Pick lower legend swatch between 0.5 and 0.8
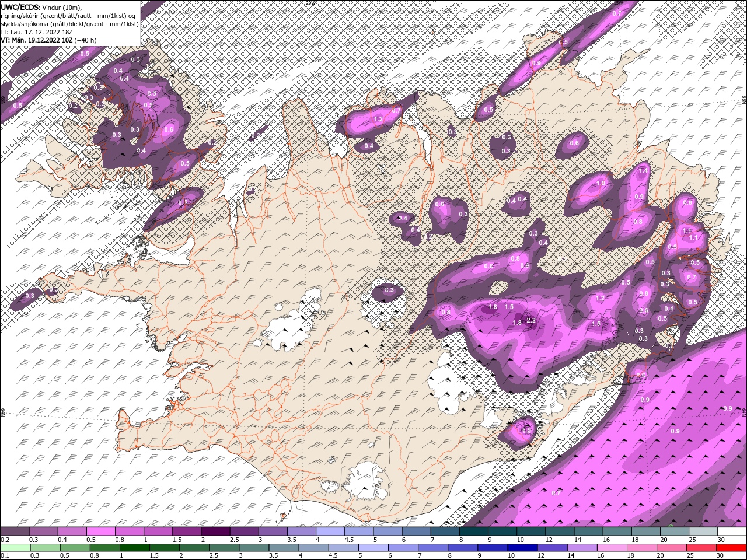Image resolution: width=747 pixels, height=560 pixels. point(75,548)
